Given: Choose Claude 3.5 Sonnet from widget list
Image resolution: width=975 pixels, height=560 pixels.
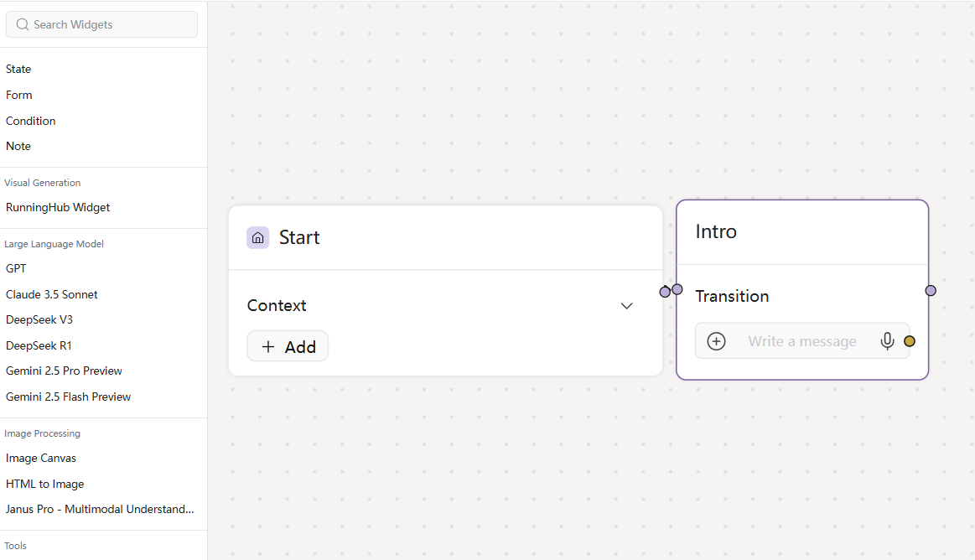Looking at the screenshot, I should pos(52,294).
